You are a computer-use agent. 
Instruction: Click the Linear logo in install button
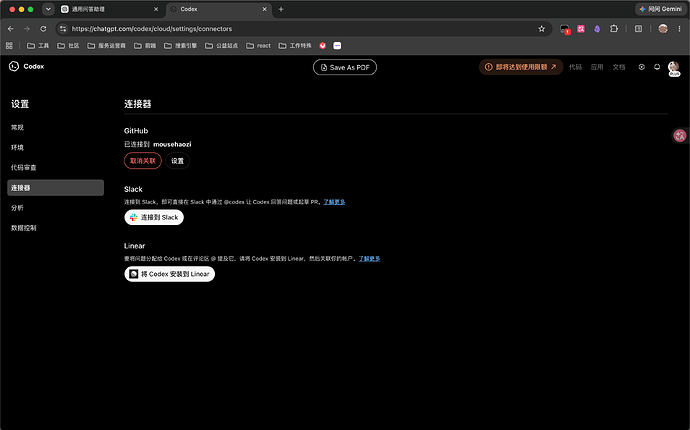click(134, 274)
